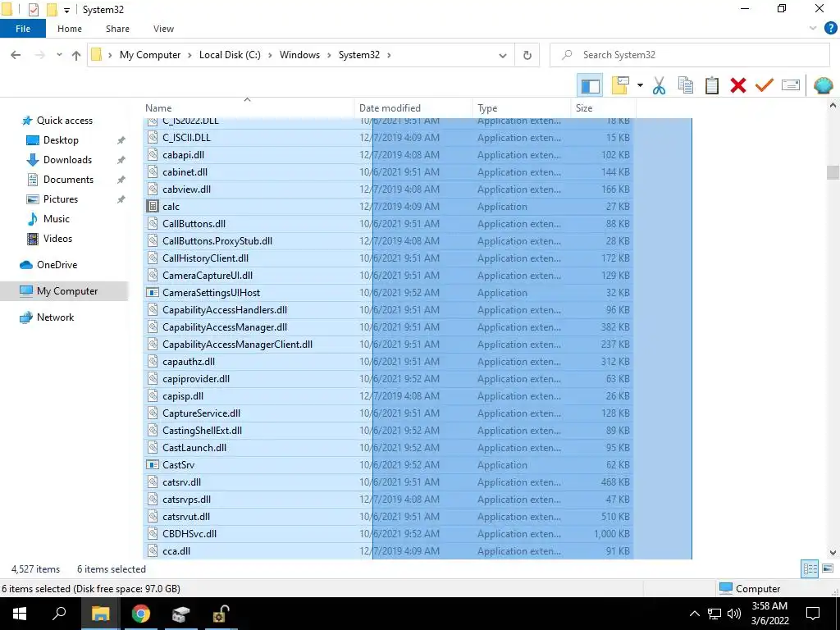
Task: Open Documents in the navigation pane
Action: point(68,180)
